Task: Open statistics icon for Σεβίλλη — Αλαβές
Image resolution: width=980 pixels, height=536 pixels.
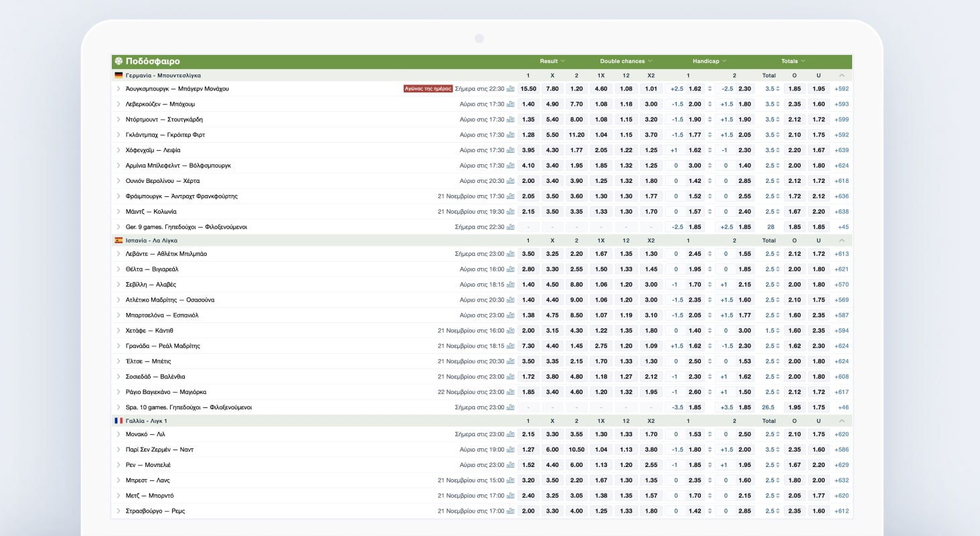Action: click(511, 285)
